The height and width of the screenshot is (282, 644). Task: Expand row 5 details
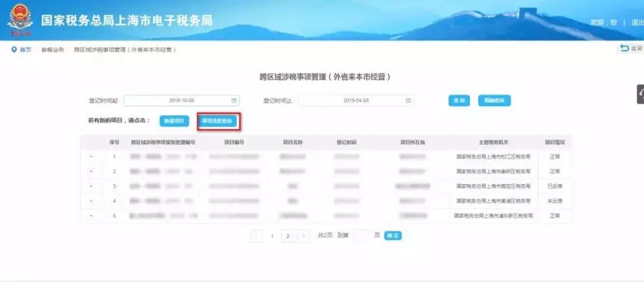pos(91,215)
